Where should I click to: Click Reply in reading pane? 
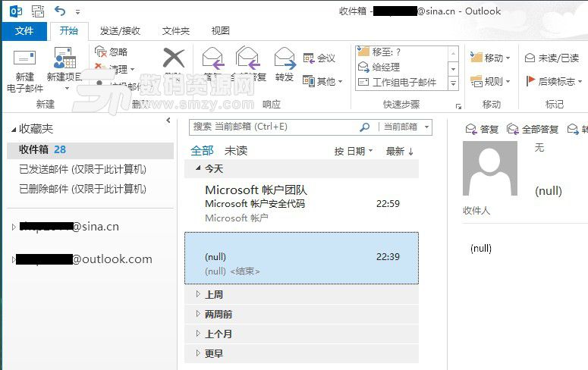(482, 130)
